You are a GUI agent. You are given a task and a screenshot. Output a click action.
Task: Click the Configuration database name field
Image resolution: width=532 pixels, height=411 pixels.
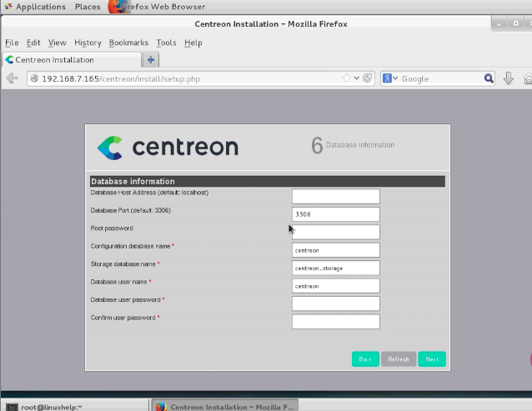(336, 250)
